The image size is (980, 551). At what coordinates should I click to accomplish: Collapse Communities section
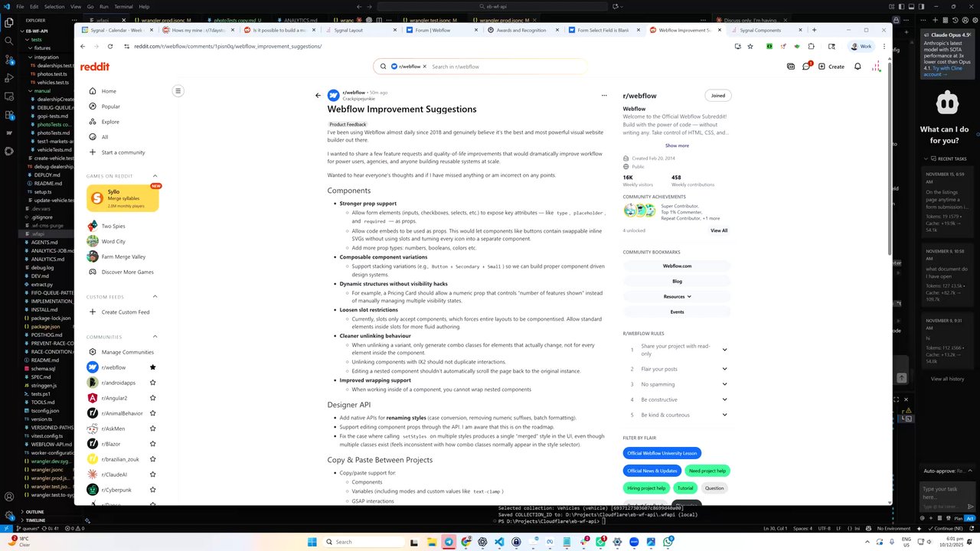pyautogui.click(x=155, y=337)
